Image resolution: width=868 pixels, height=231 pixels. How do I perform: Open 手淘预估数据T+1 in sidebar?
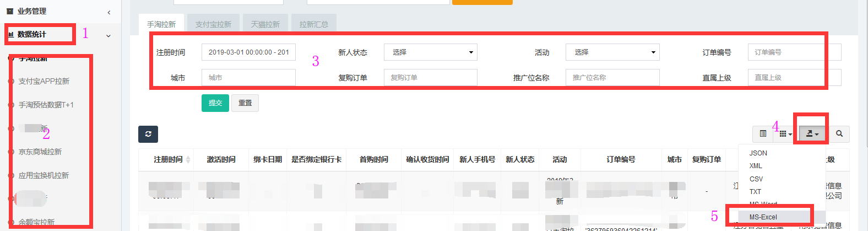pos(46,105)
